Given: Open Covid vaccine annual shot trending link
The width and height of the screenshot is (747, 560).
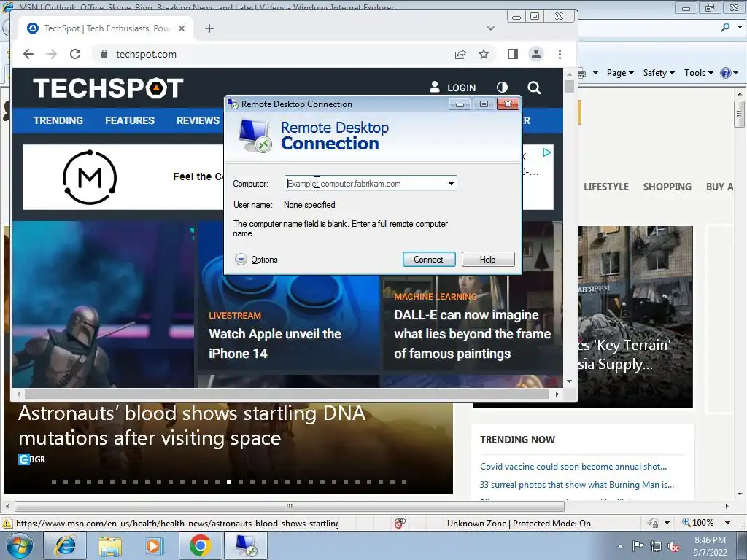Looking at the screenshot, I should [573, 467].
